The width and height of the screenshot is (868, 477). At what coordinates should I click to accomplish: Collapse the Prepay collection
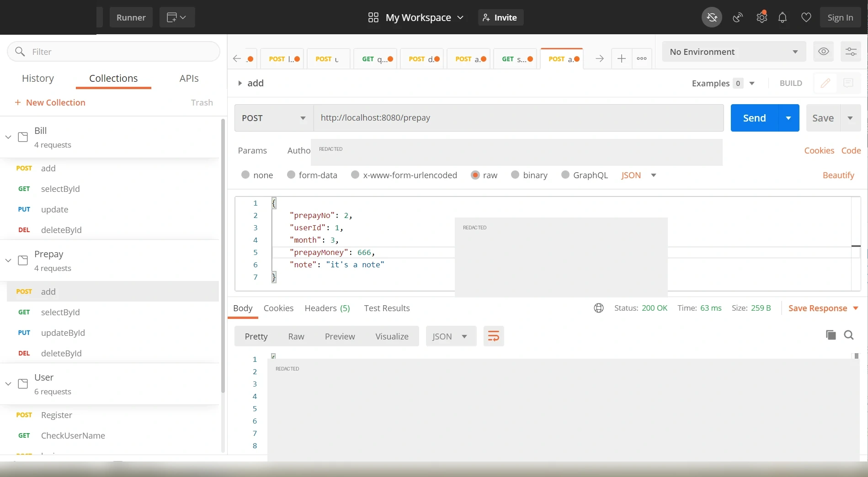pyautogui.click(x=8, y=260)
